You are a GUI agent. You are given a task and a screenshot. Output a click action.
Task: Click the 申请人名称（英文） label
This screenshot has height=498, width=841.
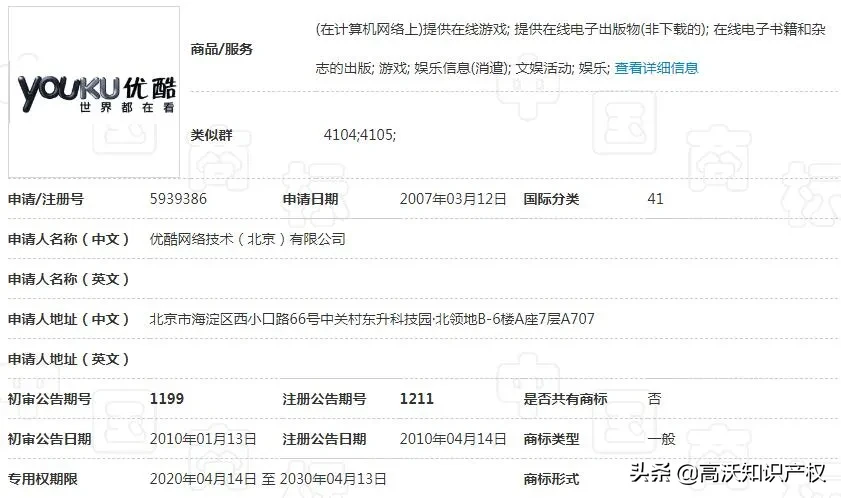69,279
